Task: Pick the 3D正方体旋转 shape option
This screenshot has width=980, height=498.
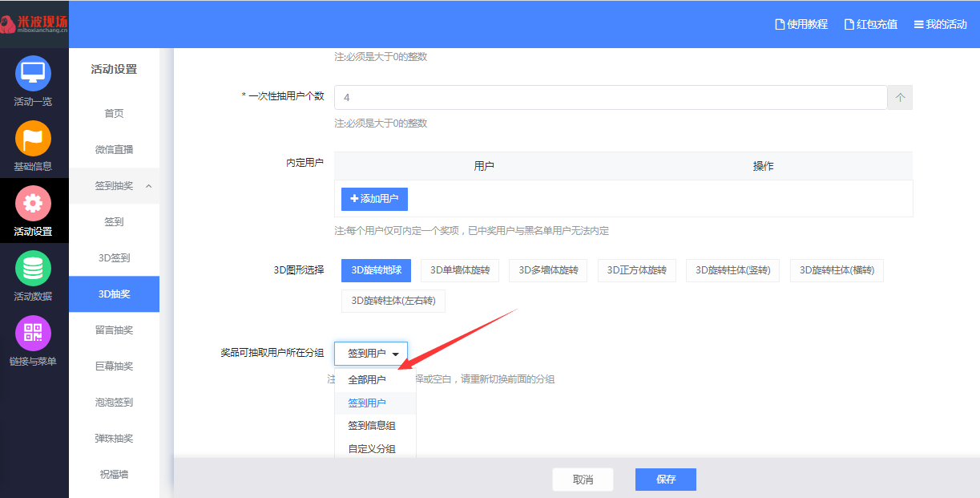Action: (636, 270)
